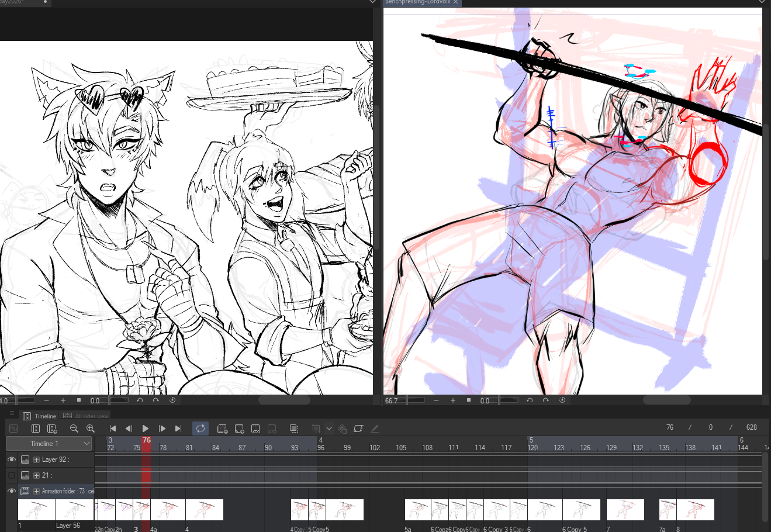Show layer 21 using its visibility box

(x=11, y=475)
